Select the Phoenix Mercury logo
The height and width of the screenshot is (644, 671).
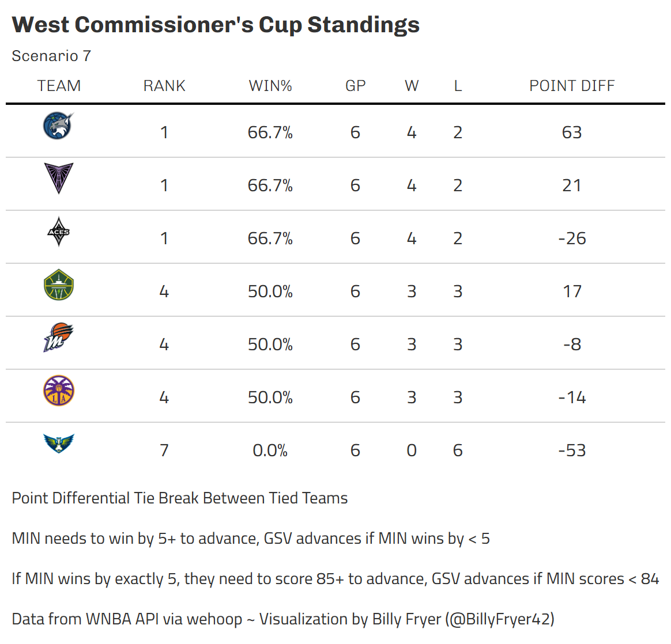pos(59,338)
